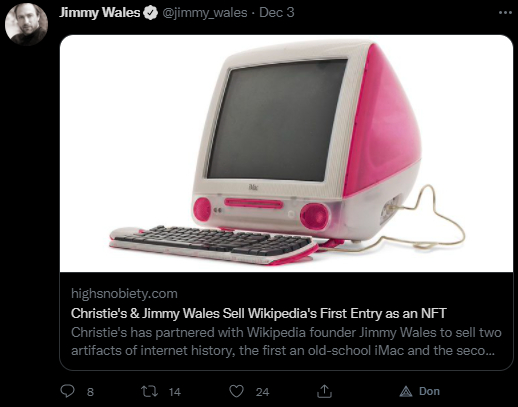Open Jimmy Wales profile avatar
Screen dimensions: 518x407
tap(26, 24)
